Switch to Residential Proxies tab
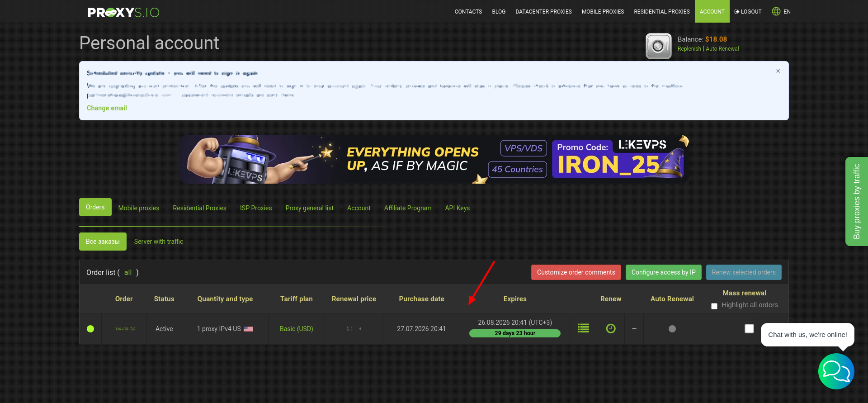The width and height of the screenshot is (868, 403). coord(199,208)
